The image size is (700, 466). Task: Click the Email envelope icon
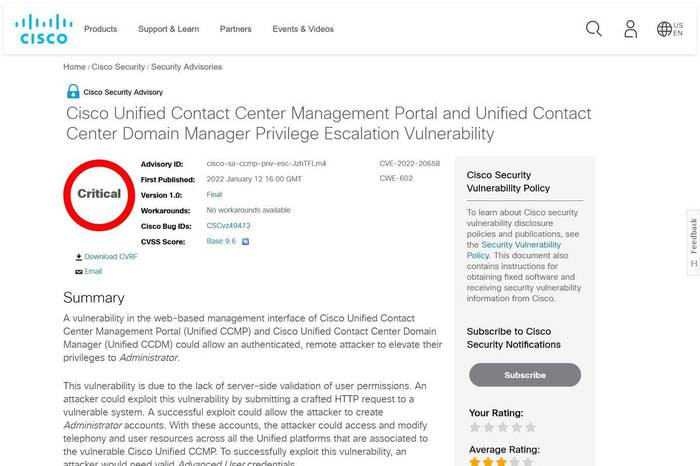(x=79, y=271)
